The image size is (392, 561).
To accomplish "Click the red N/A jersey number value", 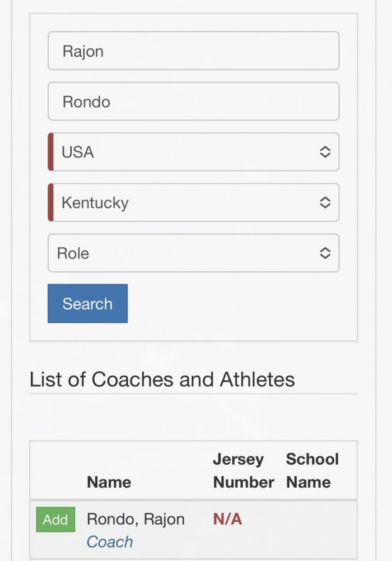I will point(227,519).
